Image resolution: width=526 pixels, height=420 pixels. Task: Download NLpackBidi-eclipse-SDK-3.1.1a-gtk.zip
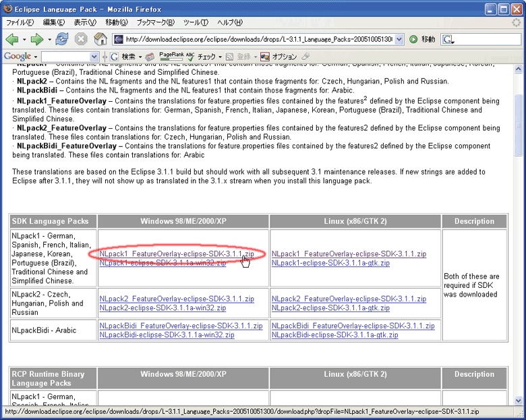[334, 335]
